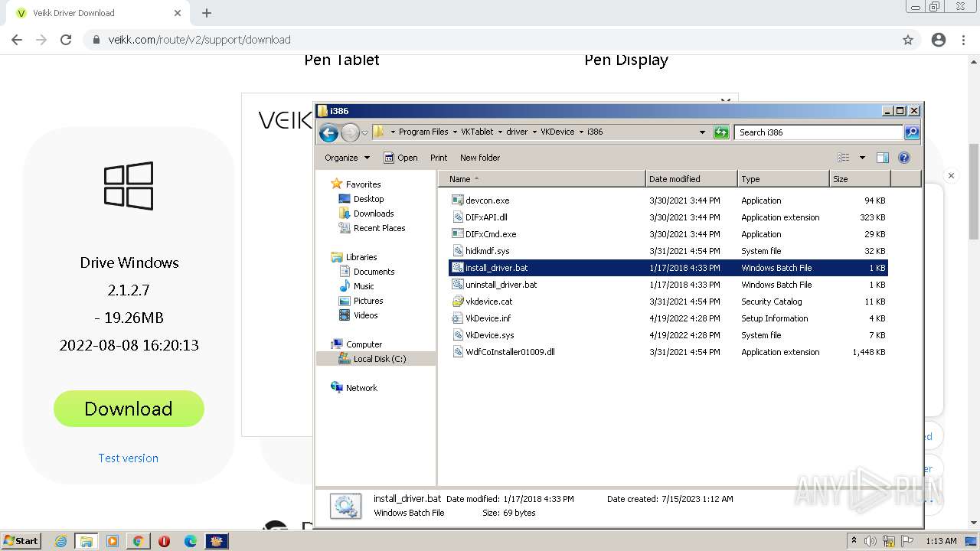Select highlighted install_driver.bat file
The width and height of the screenshot is (980, 551).
pos(668,268)
